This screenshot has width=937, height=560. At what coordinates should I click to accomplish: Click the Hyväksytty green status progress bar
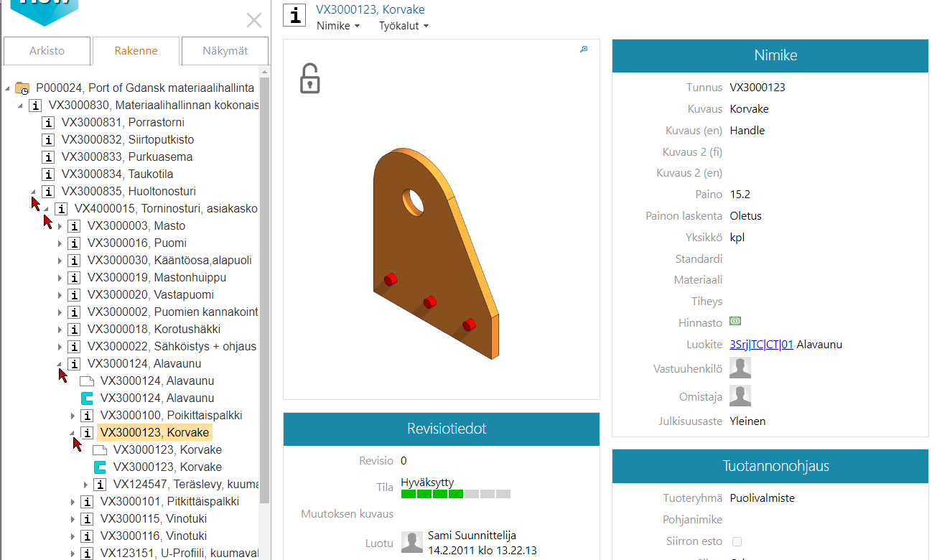pyautogui.click(x=455, y=494)
